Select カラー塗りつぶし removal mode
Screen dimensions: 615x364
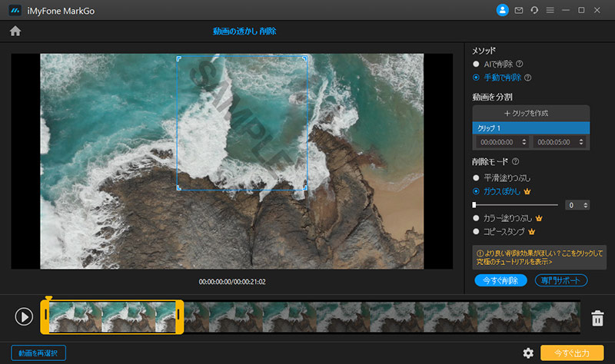pos(477,218)
